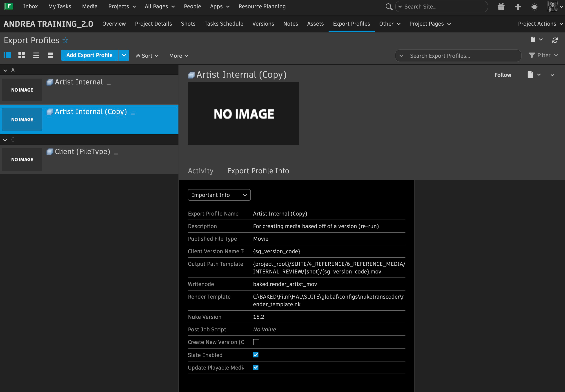Uncheck Update Playable Media checkbox
Screen dimensions: 565x392
click(x=256, y=367)
